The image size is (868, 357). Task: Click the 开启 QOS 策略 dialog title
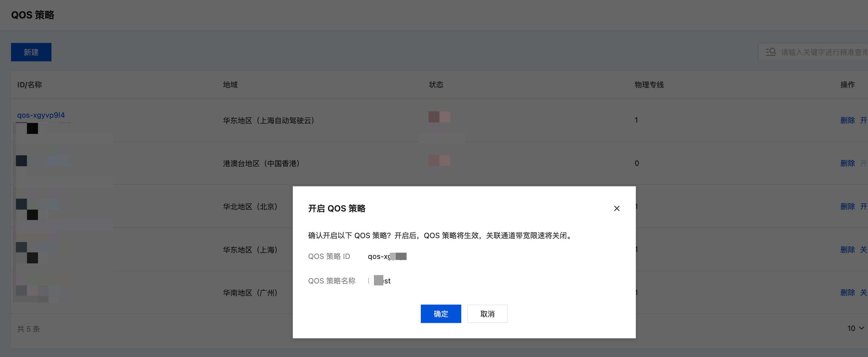click(x=337, y=208)
